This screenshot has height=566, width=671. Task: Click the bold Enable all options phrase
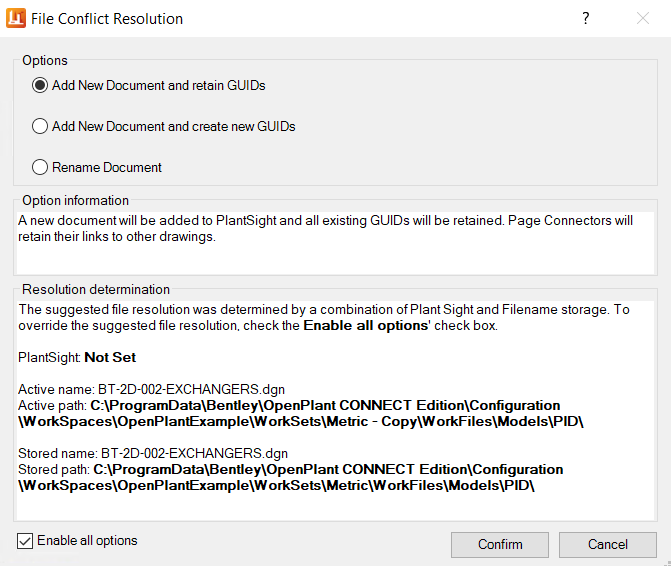366,326
